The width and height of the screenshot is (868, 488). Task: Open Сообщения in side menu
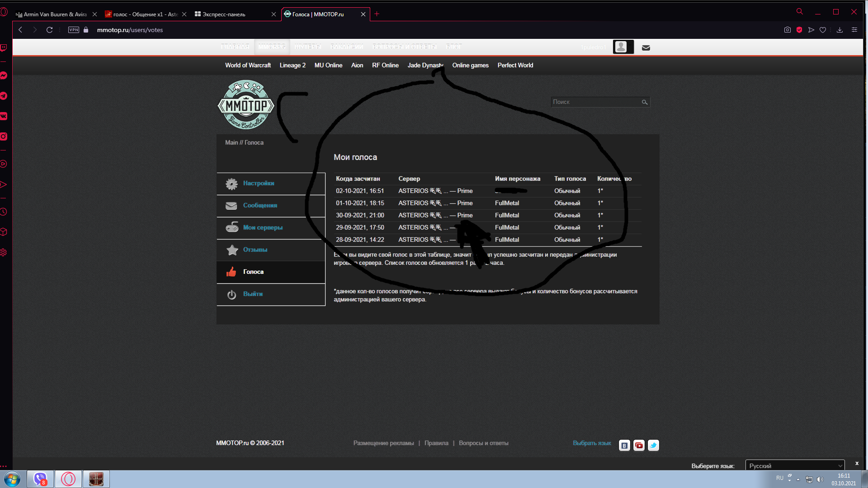pyautogui.click(x=271, y=206)
